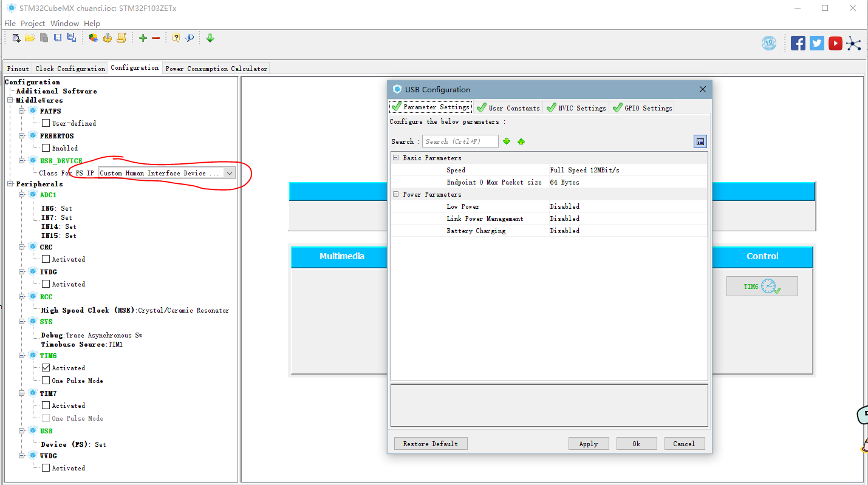Switch to the User Constants tab
This screenshot has width=868, height=485.
[x=508, y=107]
